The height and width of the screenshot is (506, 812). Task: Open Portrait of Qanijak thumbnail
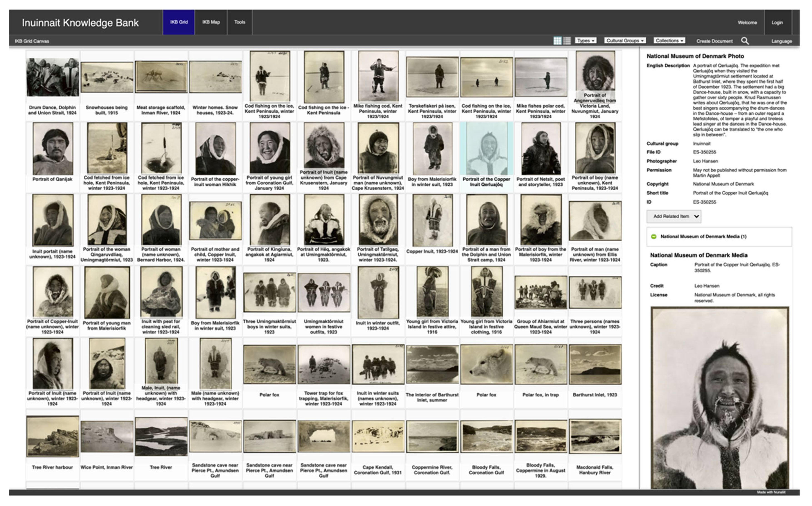pos(52,148)
